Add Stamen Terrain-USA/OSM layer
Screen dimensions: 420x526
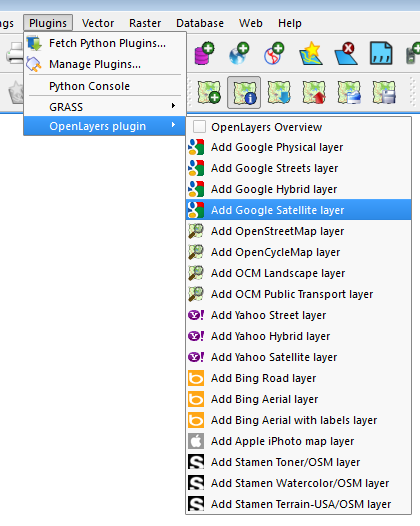(x=299, y=504)
